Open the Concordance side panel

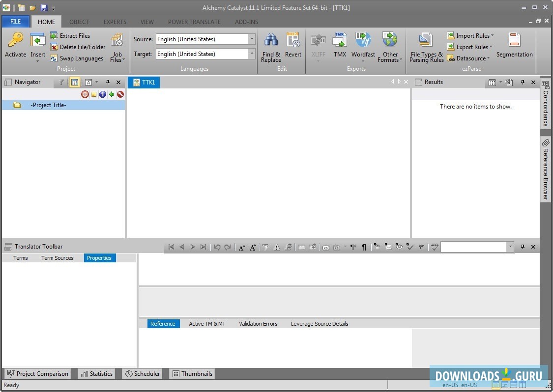545,104
